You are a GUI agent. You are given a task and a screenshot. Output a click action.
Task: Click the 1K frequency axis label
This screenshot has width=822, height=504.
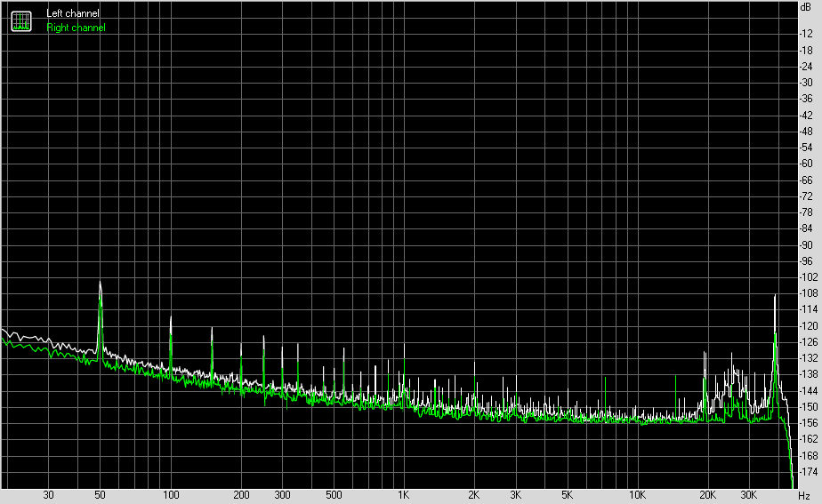tap(403, 495)
